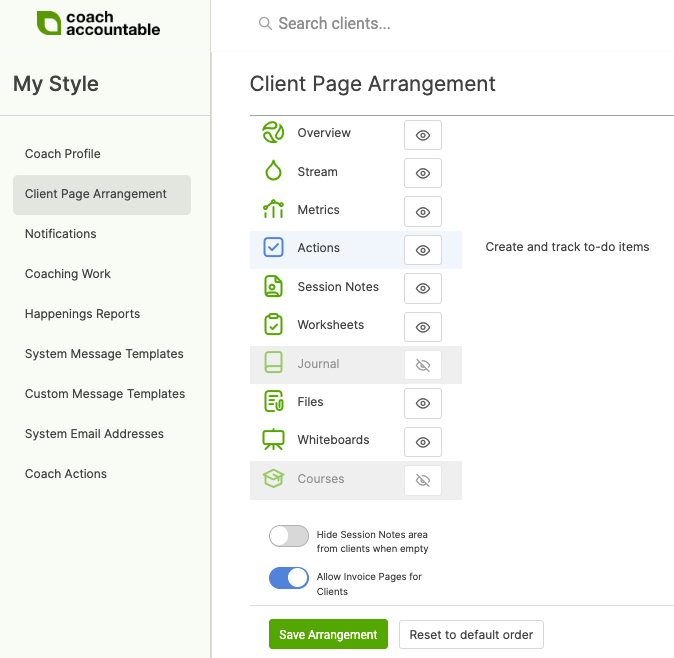This screenshot has height=658, width=674.
Task: Click the Session Notes document icon
Action: click(273, 287)
